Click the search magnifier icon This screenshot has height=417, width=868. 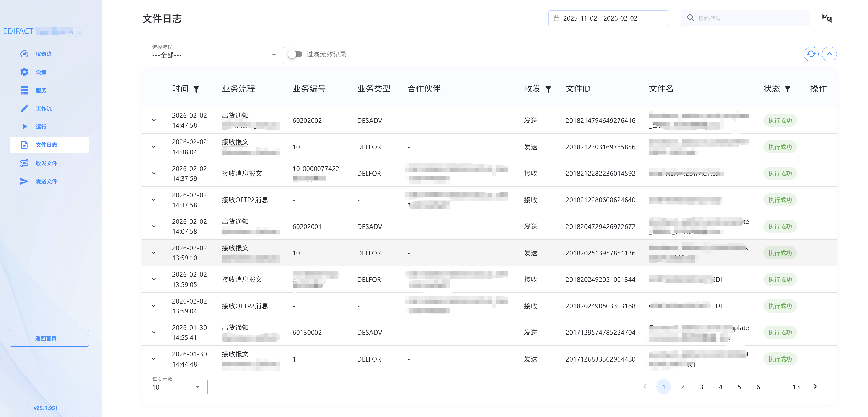690,18
